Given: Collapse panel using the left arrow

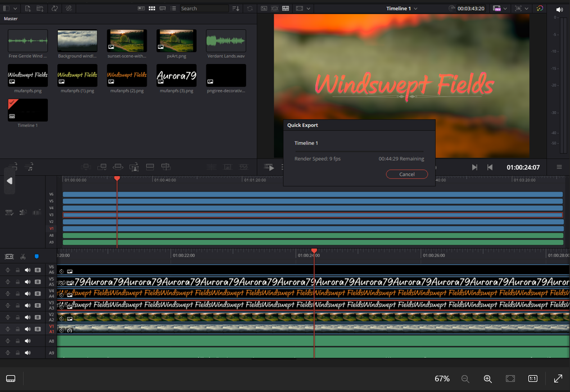Looking at the screenshot, I should tap(10, 181).
